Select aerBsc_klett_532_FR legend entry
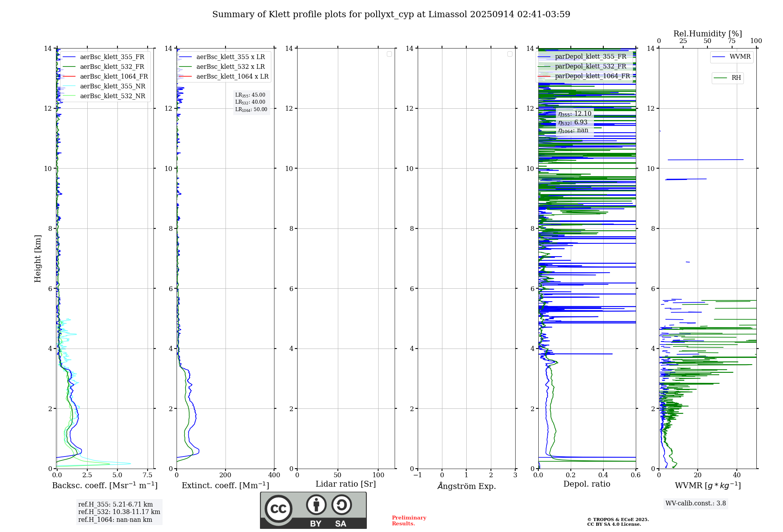Screen dimensions: 783x532 point(105,66)
